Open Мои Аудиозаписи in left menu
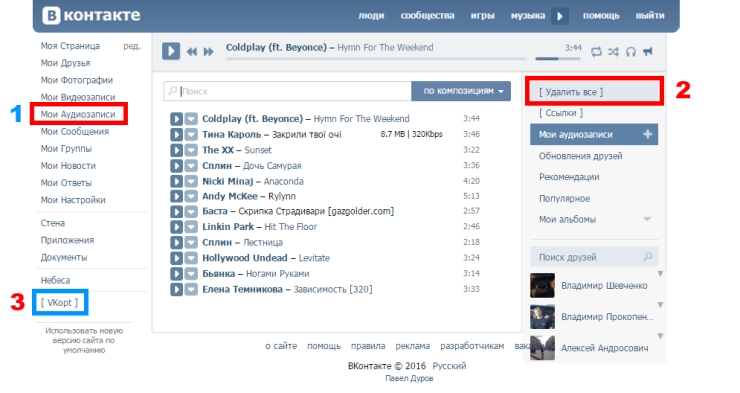Screen dimensions: 740x393 [78, 114]
